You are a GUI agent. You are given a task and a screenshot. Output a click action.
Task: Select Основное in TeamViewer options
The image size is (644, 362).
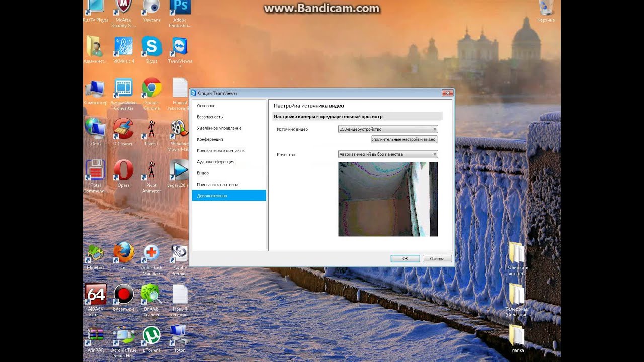click(x=229, y=106)
